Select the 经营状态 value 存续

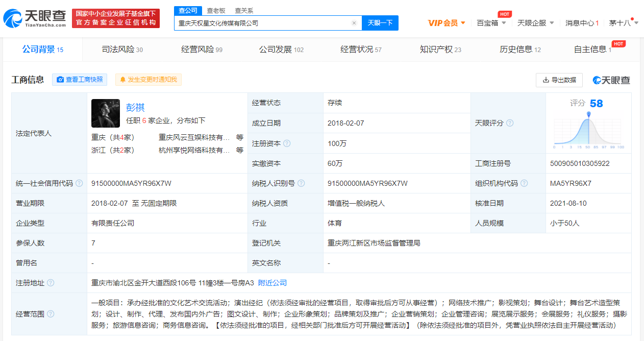(x=335, y=103)
